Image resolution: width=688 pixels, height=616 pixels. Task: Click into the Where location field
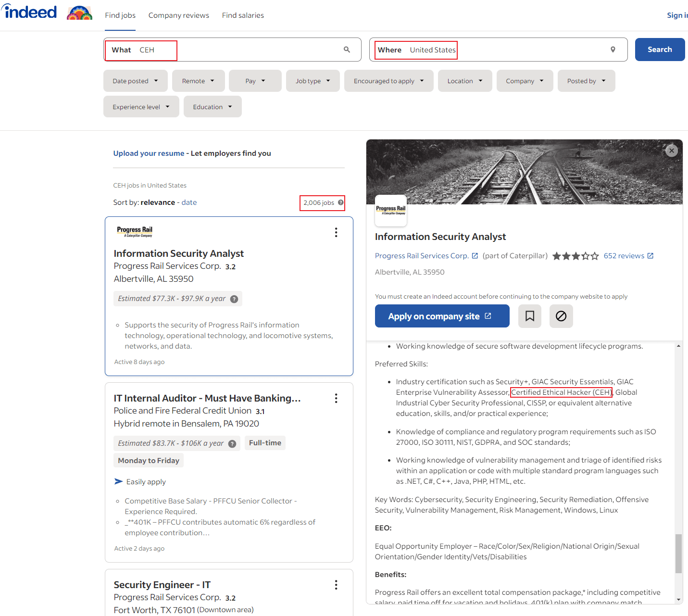tap(499, 50)
